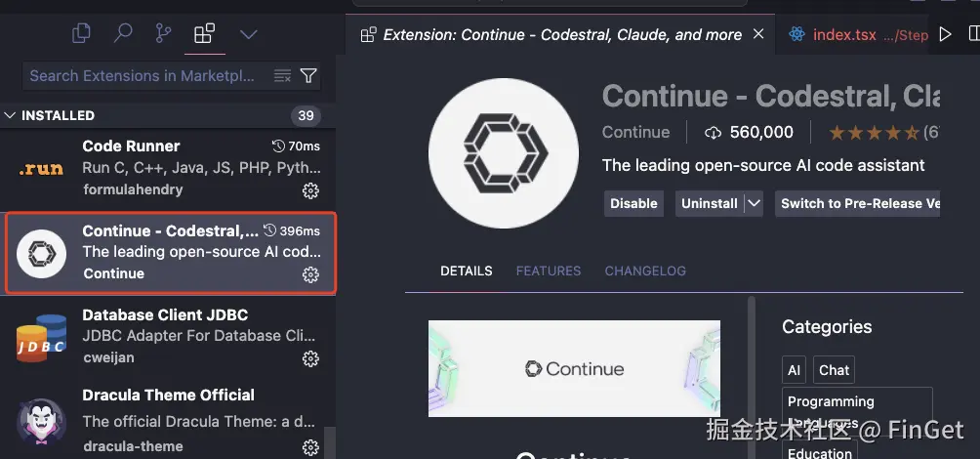
Task: Select the Programming Languages category tag
Action: tap(857, 411)
